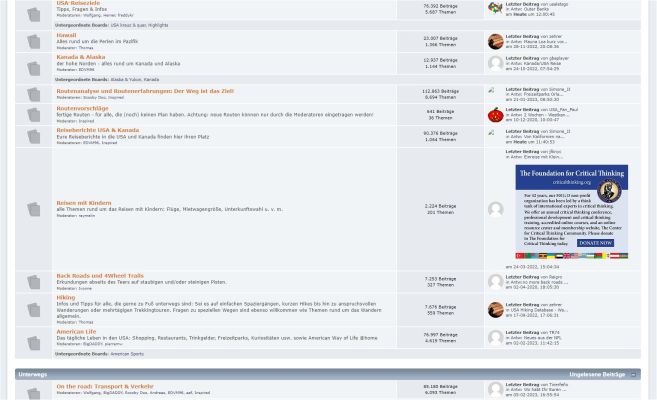Click Letzter Beitrag link in Routenvorschläge row
This screenshot has width=657, height=400.
coord(522,110)
